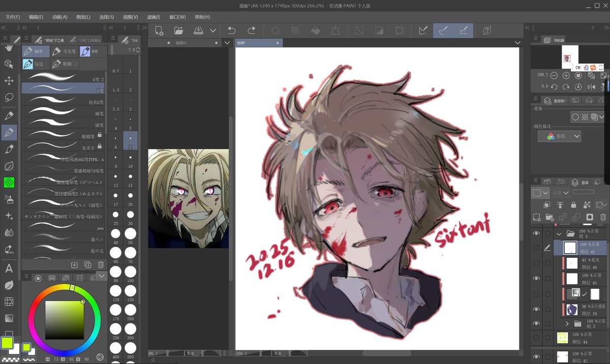Click the Create layer mask icon

[590, 217]
